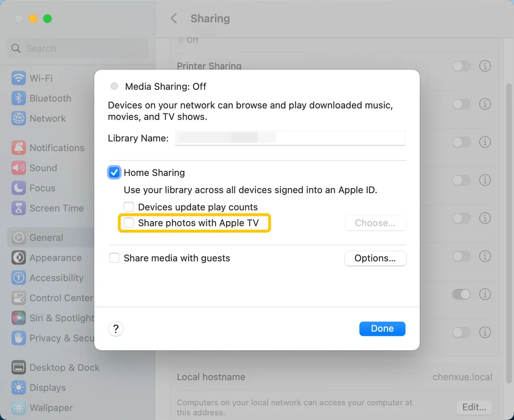Open Wi-Fi settings icon in sidebar
Image resolution: width=514 pixels, height=420 pixels.
point(18,78)
